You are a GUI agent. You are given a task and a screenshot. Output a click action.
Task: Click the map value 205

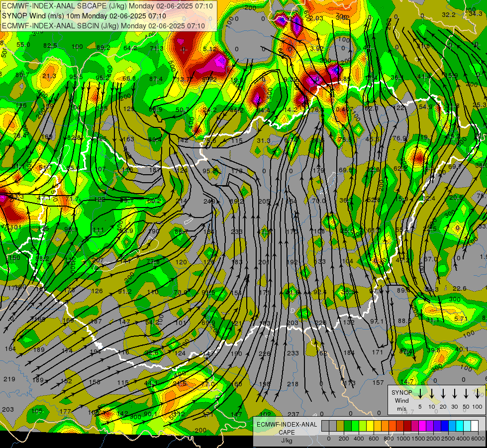264,202
